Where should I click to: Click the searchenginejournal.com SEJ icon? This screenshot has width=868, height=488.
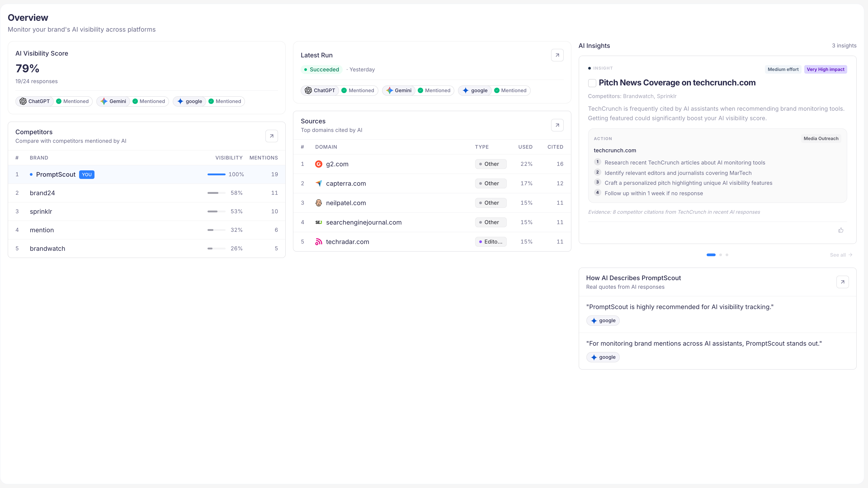(x=318, y=222)
